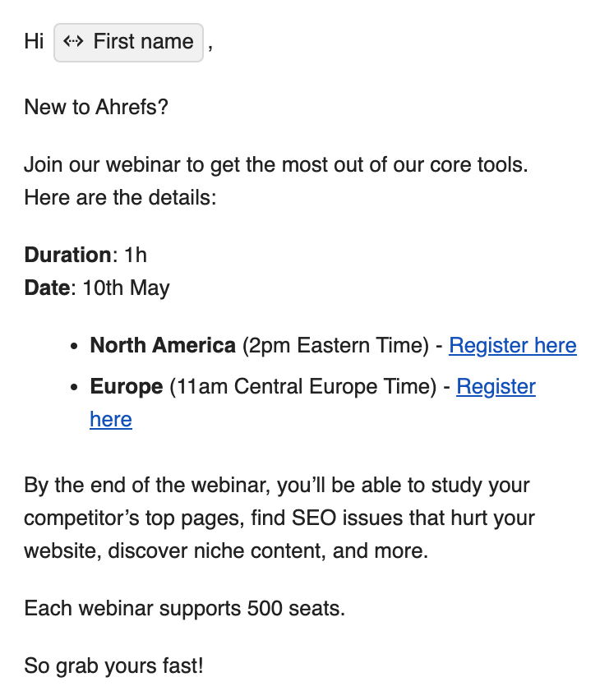
Task: Click the bold "Duration" label
Action: pyautogui.click(x=67, y=255)
